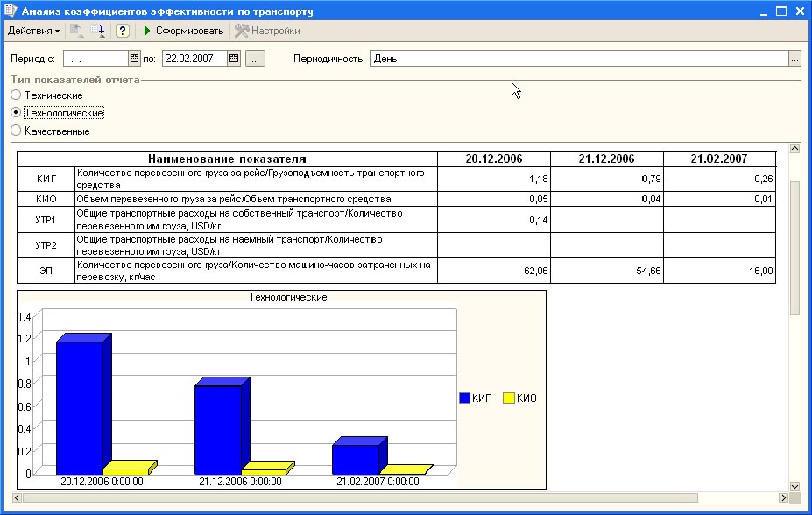Open Настройки settings in toolbar
This screenshot has width=812, height=515.
pos(267,31)
